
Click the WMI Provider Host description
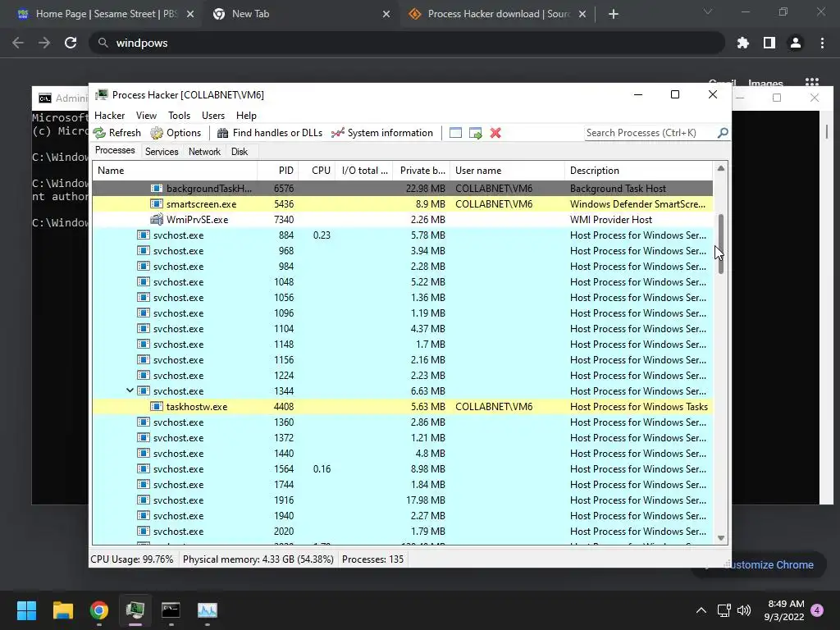[x=610, y=220]
